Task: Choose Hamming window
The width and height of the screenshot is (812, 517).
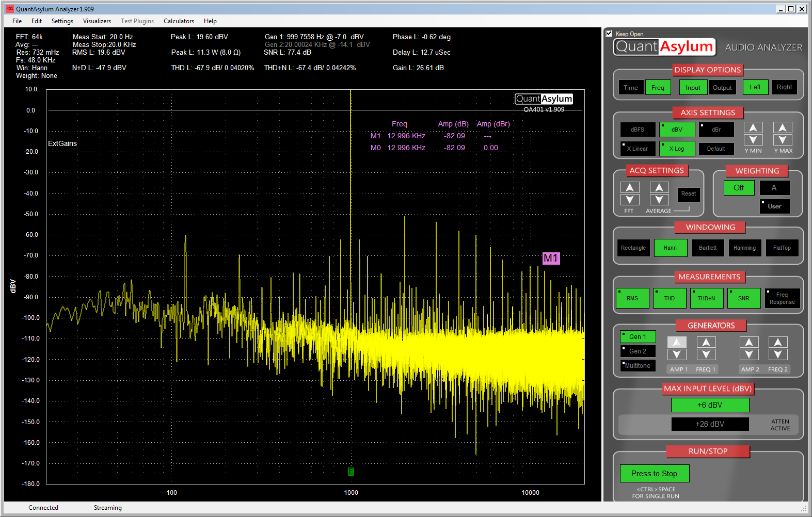Action: pos(745,248)
